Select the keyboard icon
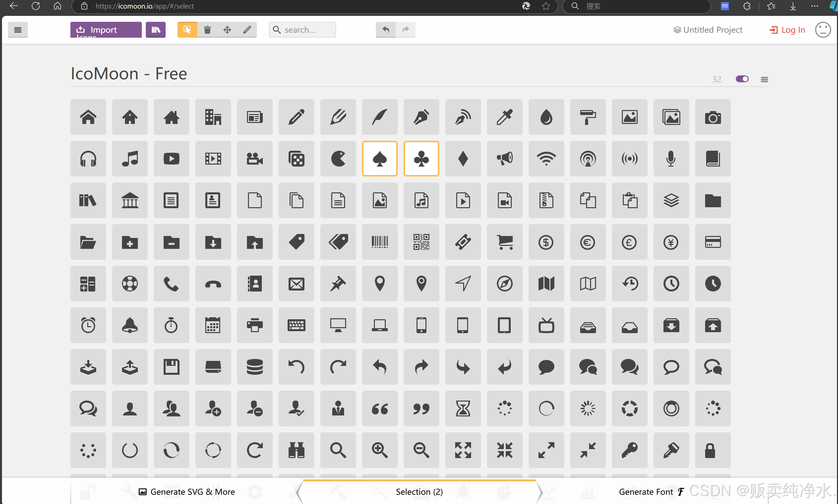Screen dimensions: 838x504 pos(297,325)
